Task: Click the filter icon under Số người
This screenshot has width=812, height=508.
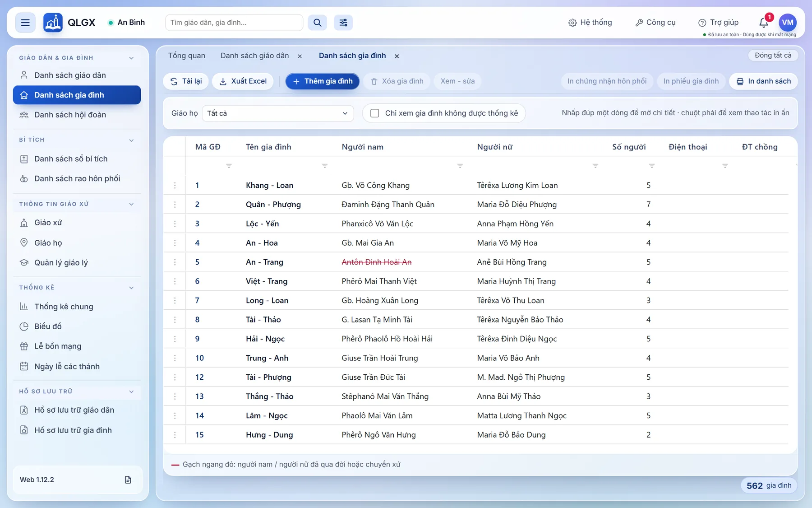Action: tap(652, 166)
